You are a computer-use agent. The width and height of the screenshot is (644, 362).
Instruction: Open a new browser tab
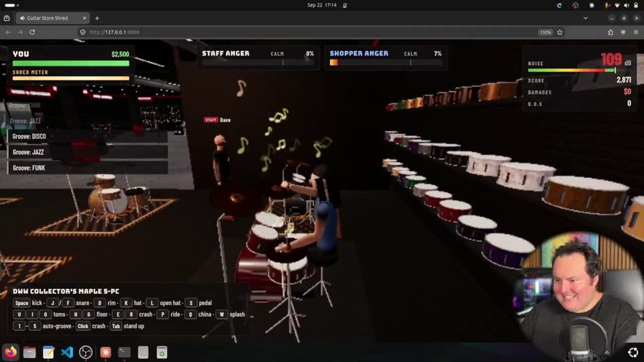[97, 18]
